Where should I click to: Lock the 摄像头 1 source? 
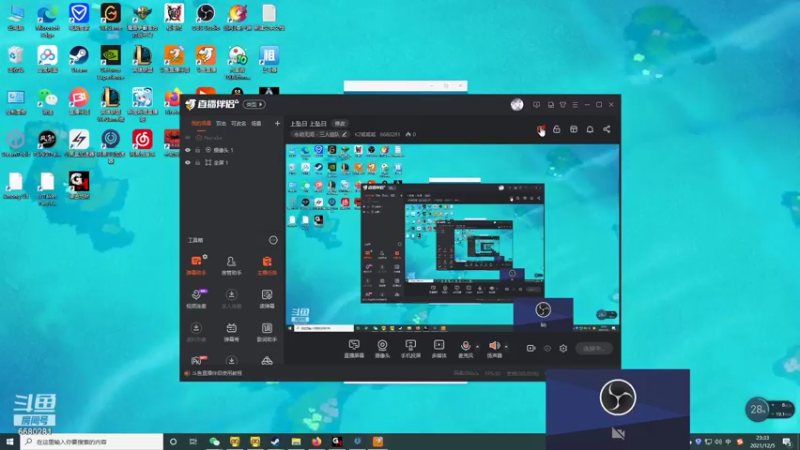(x=197, y=150)
